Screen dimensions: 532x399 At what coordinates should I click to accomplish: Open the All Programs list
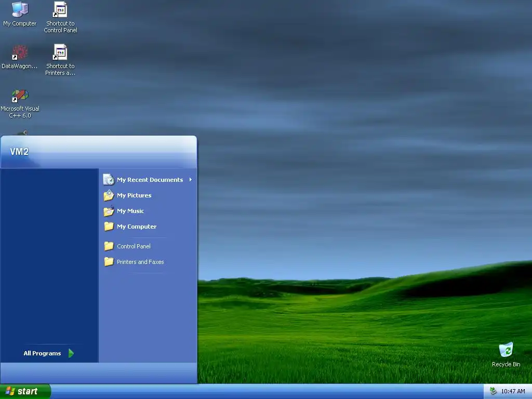(49, 353)
